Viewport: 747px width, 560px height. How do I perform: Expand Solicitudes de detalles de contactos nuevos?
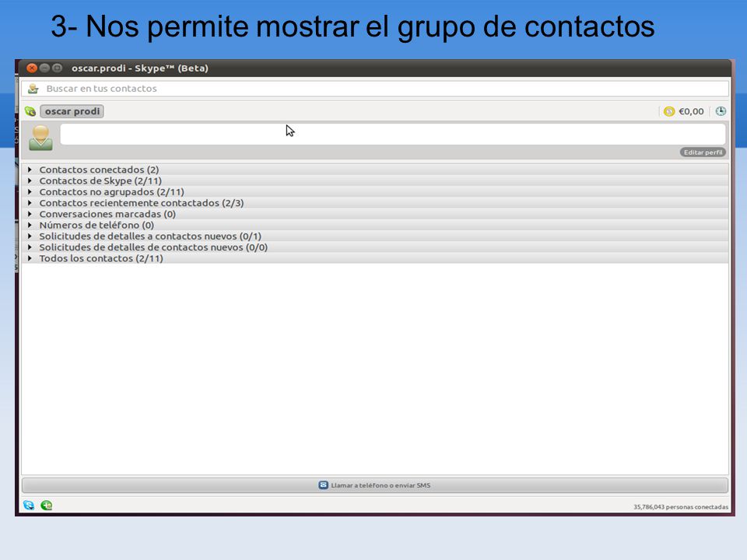point(30,247)
